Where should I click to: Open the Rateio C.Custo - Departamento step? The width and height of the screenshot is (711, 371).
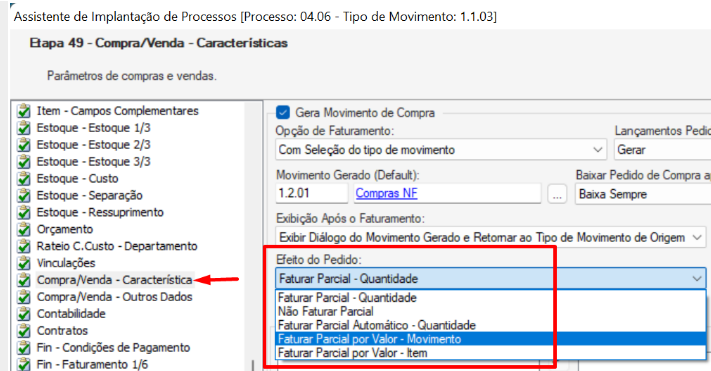tap(117, 246)
